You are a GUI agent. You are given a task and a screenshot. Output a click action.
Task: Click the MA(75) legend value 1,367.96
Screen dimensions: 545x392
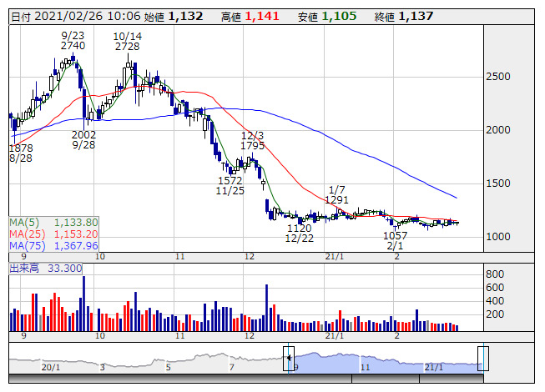point(76,246)
